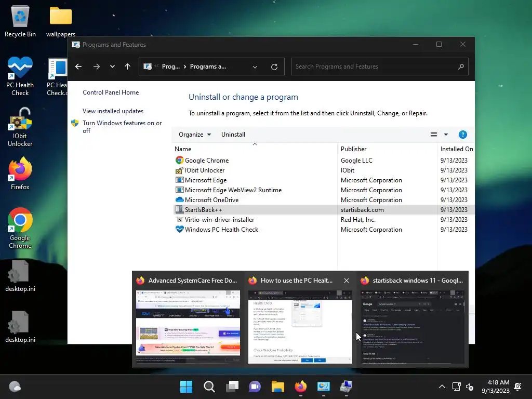
Task: Open the Windows Start button
Action: pyautogui.click(x=186, y=387)
